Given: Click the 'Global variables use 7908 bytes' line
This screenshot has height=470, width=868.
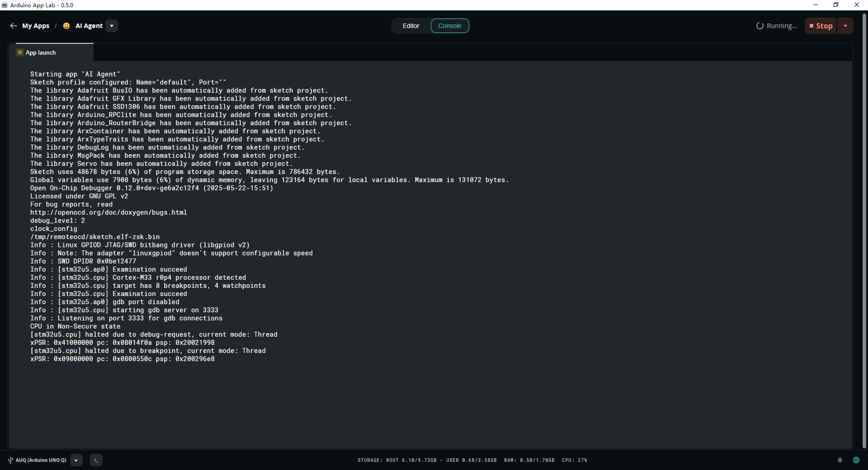Looking at the screenshot, I should coord(269,180).
